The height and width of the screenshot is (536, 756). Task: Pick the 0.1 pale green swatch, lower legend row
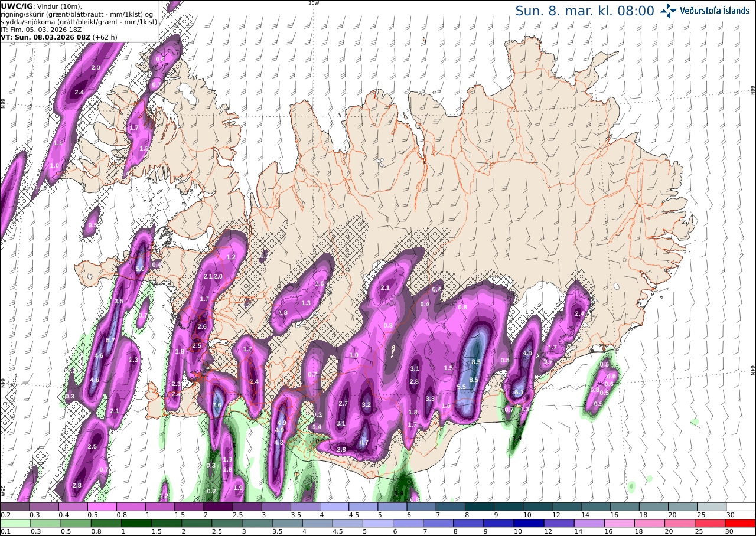pyautogui.click(x=15, y=523)
